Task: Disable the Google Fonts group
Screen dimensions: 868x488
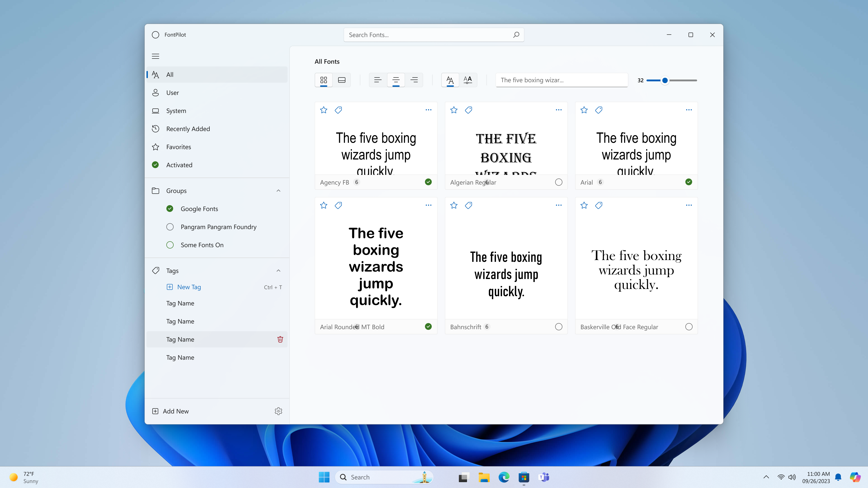Action: tap(170, 209)
